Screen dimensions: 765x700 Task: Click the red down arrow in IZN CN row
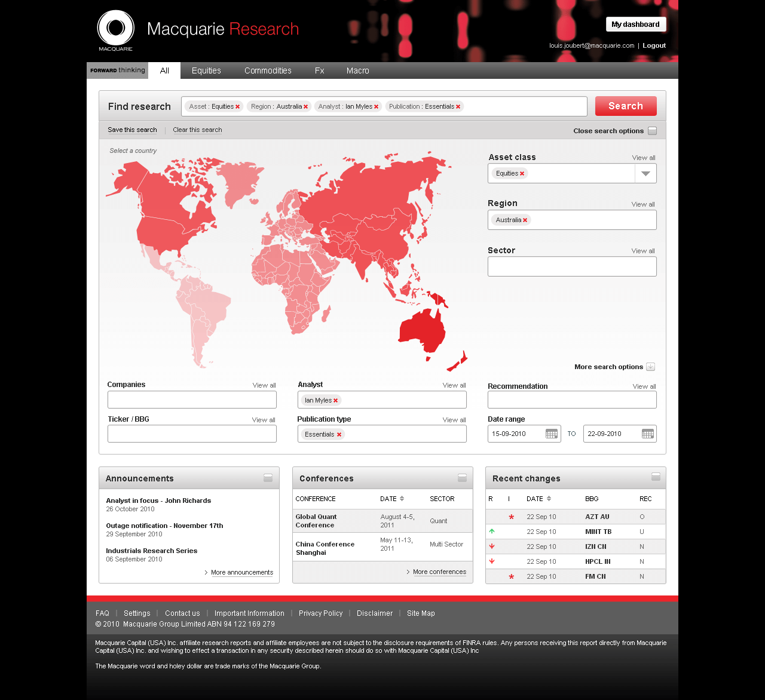(492, 546)
